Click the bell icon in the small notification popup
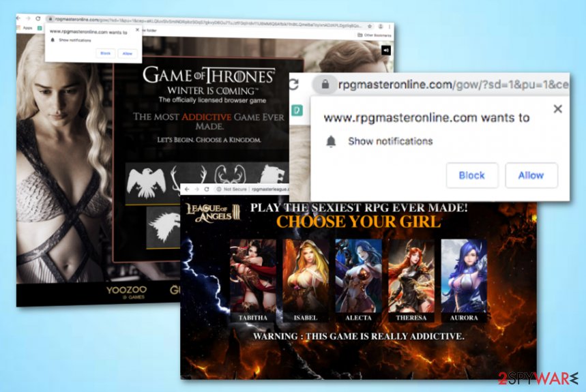This screenshot has width=586, height=392. tap(53, 40)
